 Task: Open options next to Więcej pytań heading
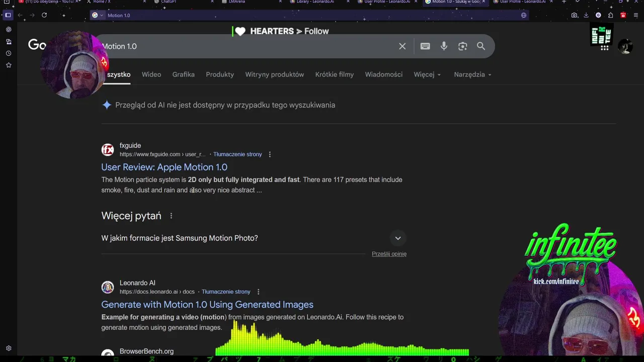pyautogui.click(x=171, y=216)
